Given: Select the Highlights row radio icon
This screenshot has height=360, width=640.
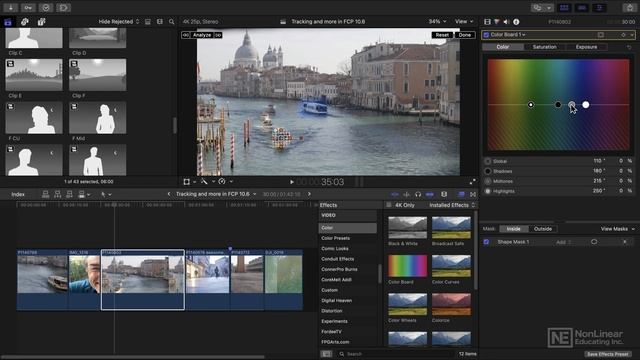Looking at the screenshot, I should (488, 191).
